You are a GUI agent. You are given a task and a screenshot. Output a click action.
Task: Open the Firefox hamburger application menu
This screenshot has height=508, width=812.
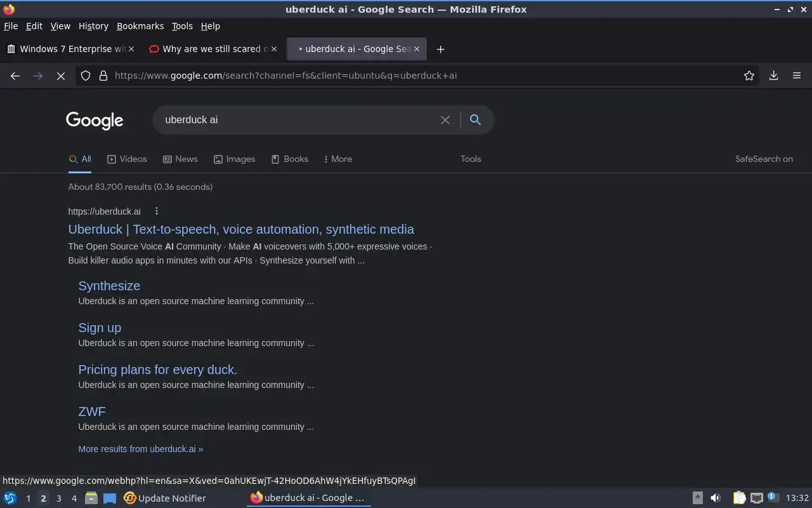pyautogui.click(x=797, y=76)
